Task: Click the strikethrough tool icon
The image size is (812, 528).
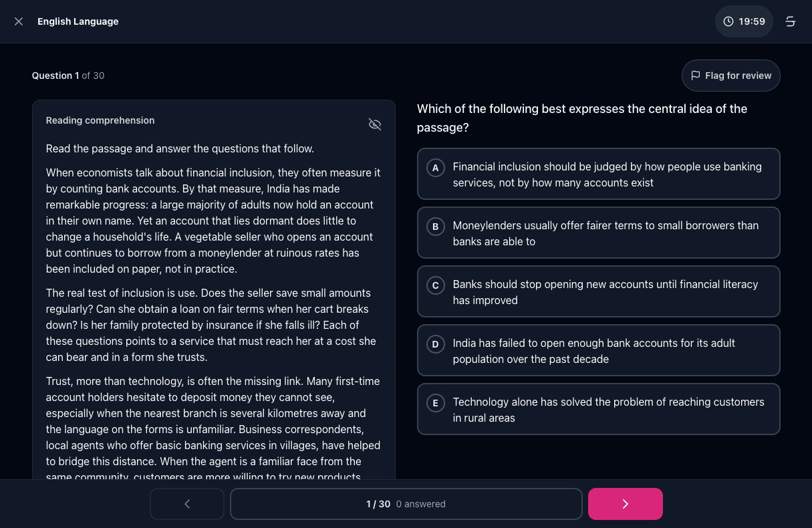Action: pyautogui.click(x=790, y=21)
